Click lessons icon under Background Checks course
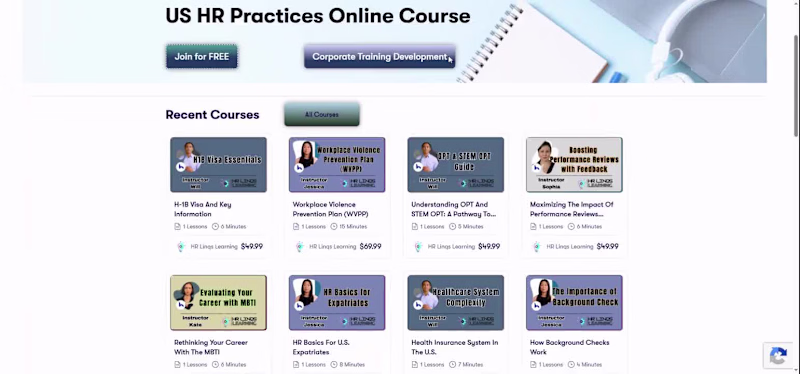The height and width of the screenshot is (374, 800). [x=533, y=365]
